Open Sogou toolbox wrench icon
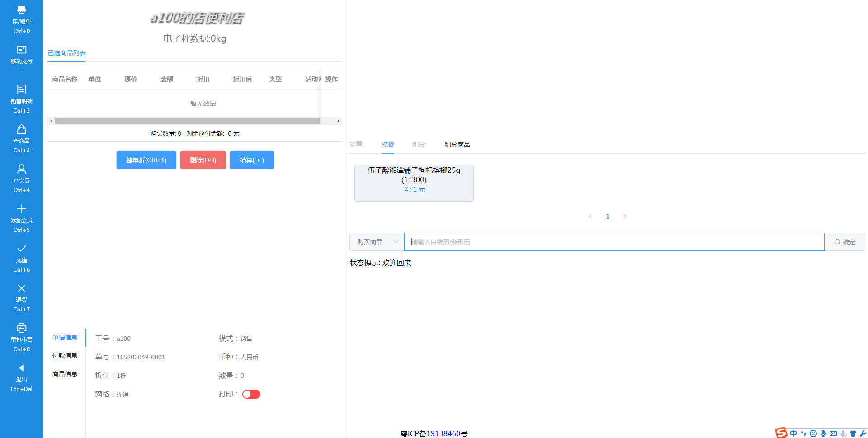Screen dimensions: 868x438 click(863, 433)
